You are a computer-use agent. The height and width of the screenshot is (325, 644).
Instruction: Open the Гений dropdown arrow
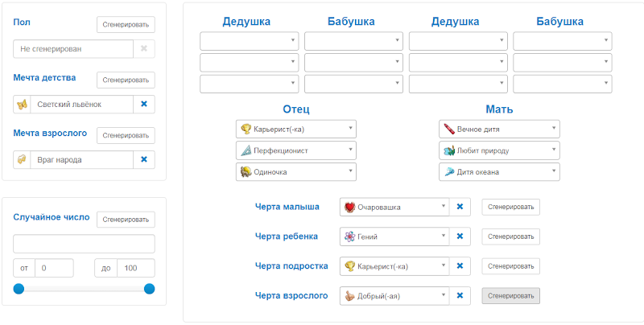click(444, 236)
